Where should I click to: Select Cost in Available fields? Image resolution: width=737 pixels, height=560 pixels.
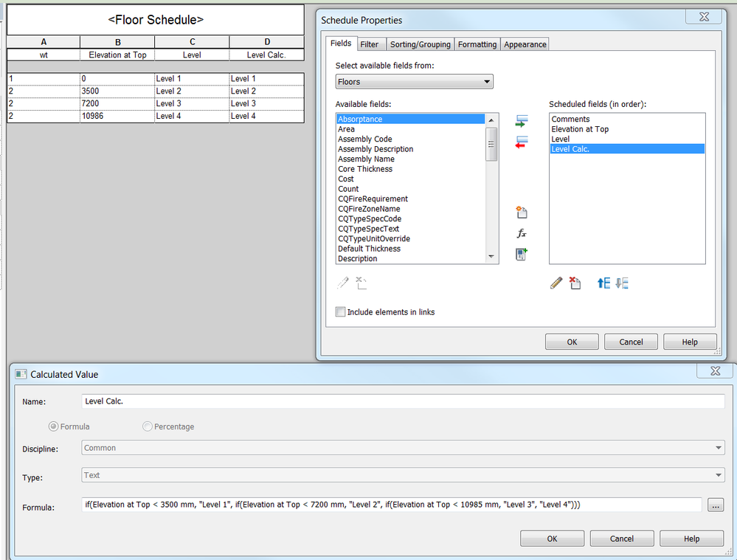[x=411, y=179]
